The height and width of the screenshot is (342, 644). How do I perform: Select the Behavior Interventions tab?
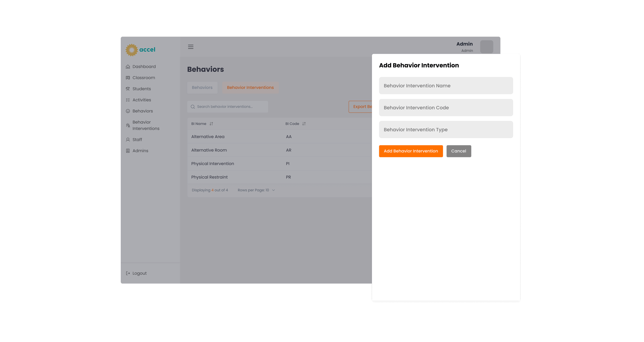point(250,88)
